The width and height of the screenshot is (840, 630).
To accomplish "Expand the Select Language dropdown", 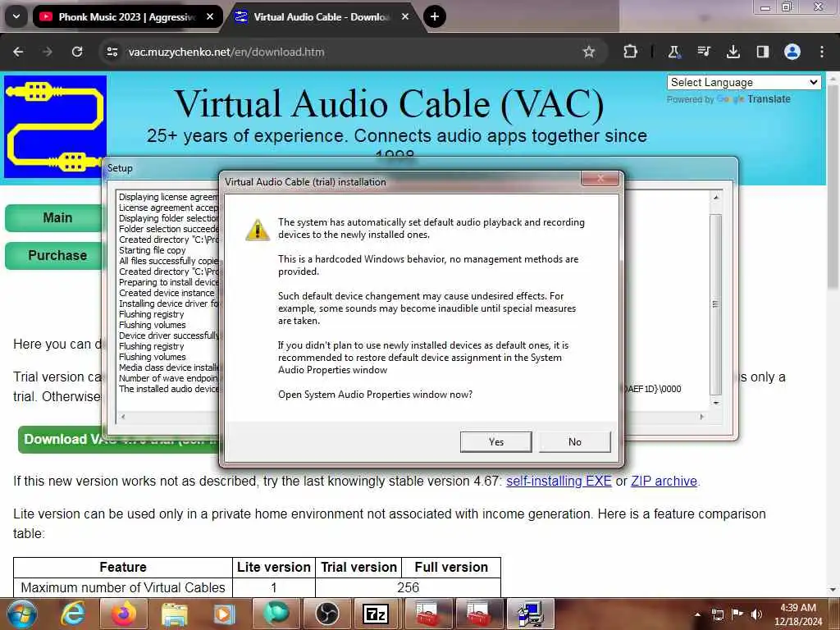I will point(743,83).
